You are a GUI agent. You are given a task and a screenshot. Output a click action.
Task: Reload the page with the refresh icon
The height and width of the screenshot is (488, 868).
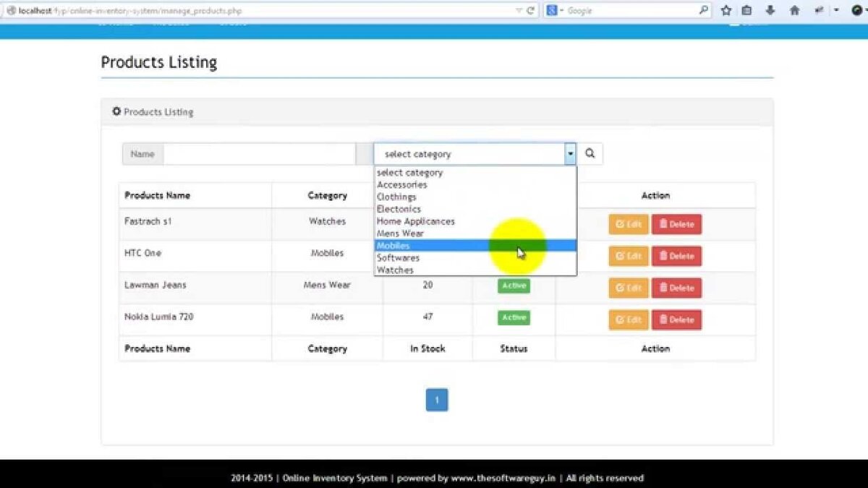click(x=530, y=11)
